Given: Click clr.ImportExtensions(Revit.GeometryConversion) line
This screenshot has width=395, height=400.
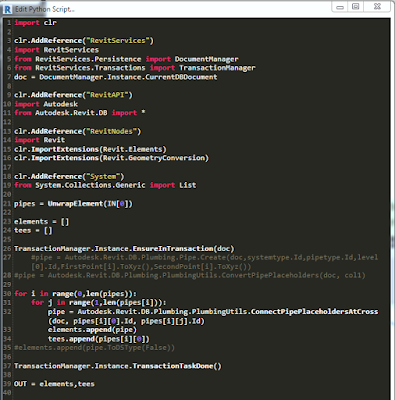Looking at the screenshot, I should [x=111, y=158].
